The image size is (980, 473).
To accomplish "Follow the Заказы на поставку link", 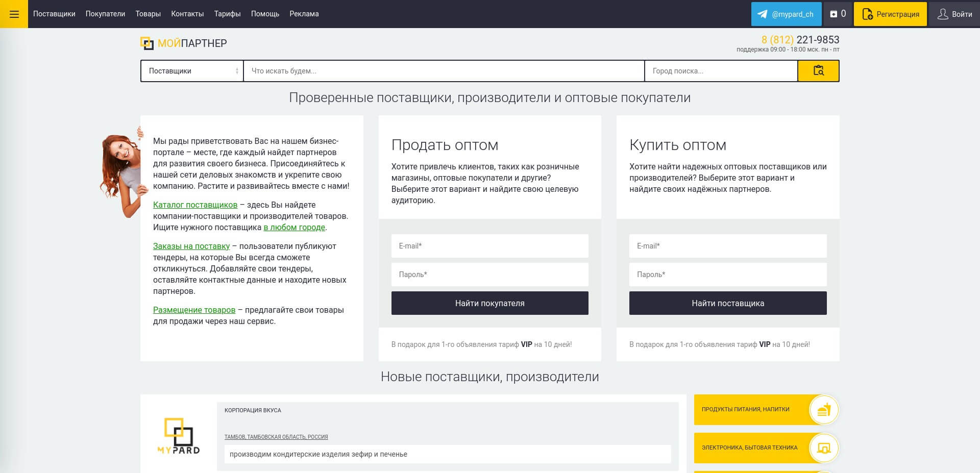I will point(191,246).
